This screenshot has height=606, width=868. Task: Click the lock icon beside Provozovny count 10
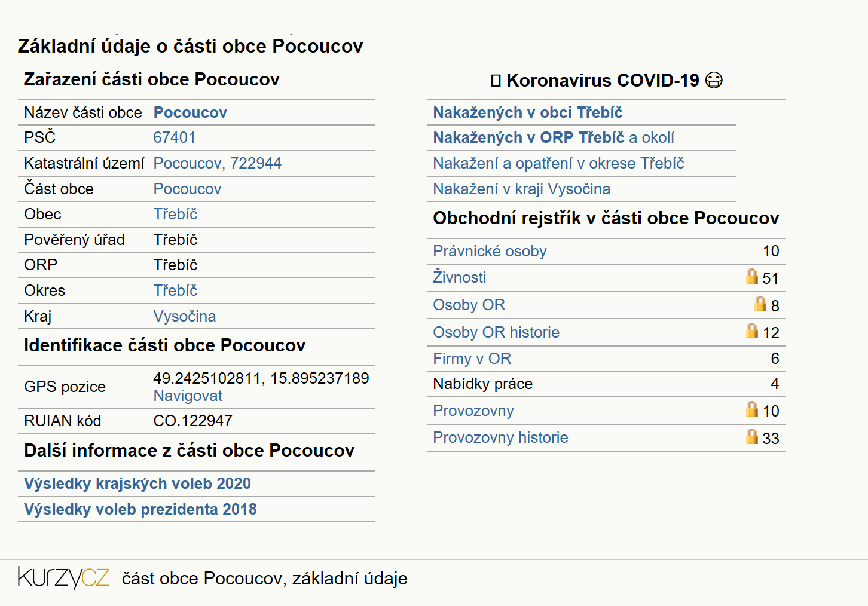[x=752, y=409]
